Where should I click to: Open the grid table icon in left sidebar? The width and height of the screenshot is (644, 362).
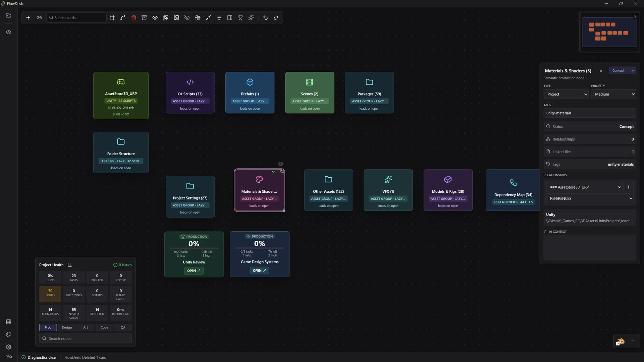tap(9, 322)
